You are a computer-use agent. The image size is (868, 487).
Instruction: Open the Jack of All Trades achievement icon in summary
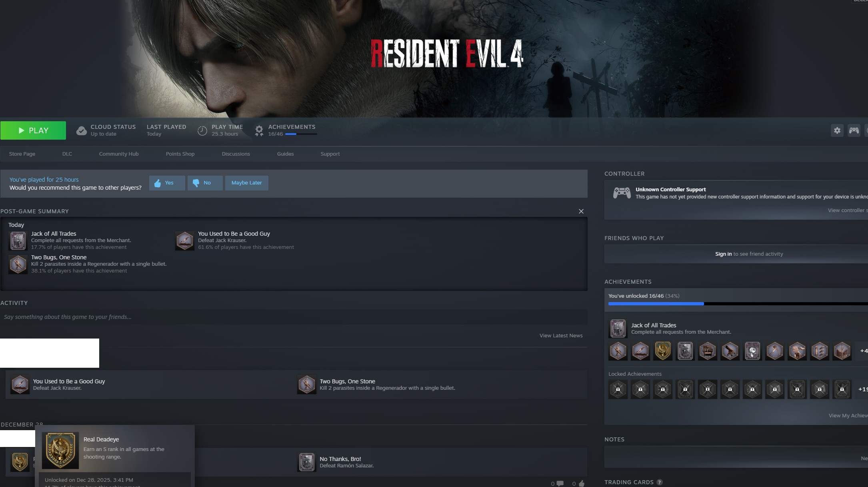18,240
